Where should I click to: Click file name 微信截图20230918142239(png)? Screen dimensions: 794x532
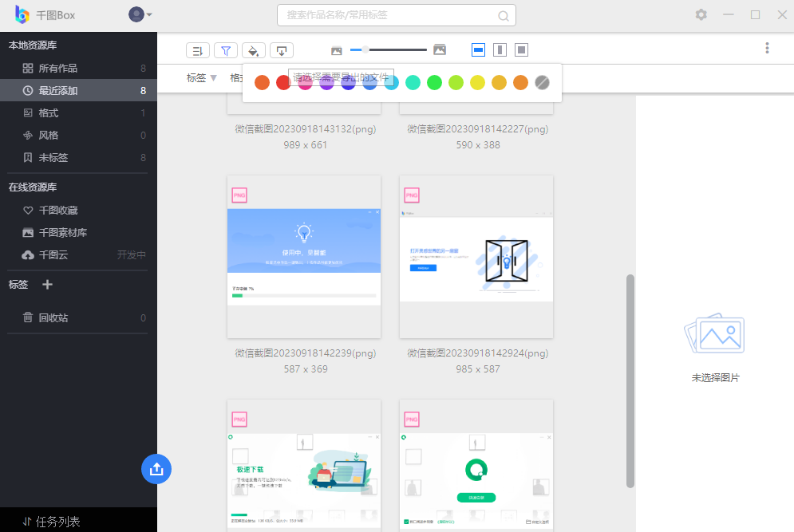pyautogui.click(x=306, y=353)
